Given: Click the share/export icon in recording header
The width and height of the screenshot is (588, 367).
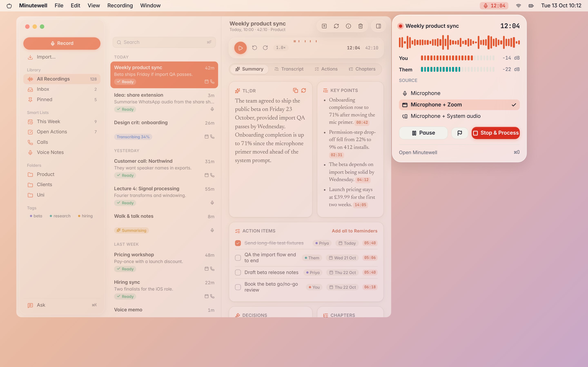Looking at the screenshot, I should pos(324,26).
